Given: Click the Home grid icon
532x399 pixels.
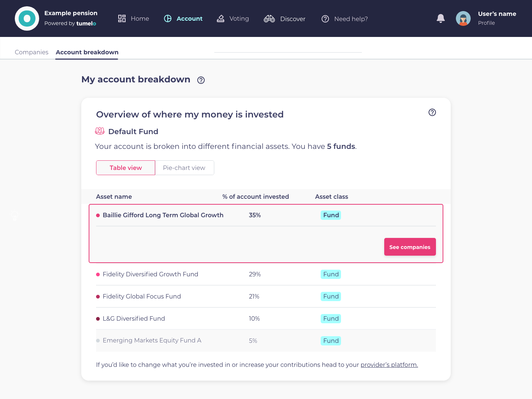Looking at the screenshot, I should pyautogui.click(x=122, y=18).
